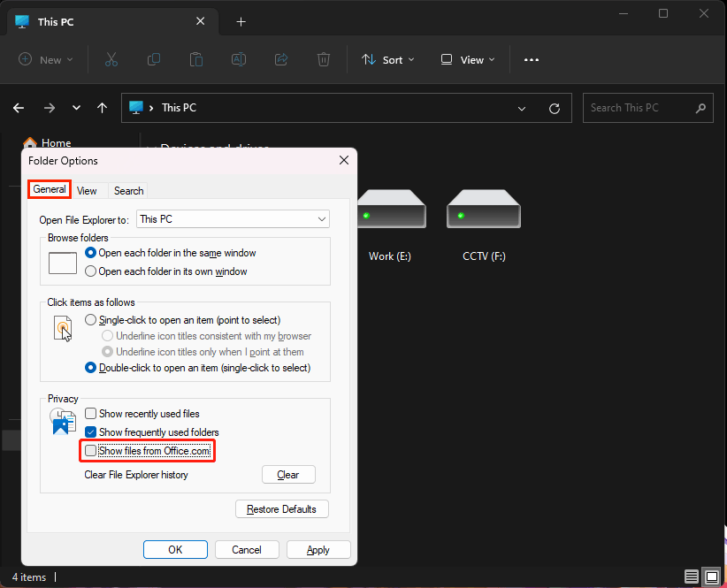The width and height of the screenshot is (727, 588).
Task: Navigate up using the up arrow icon
Action: [102, 108]
